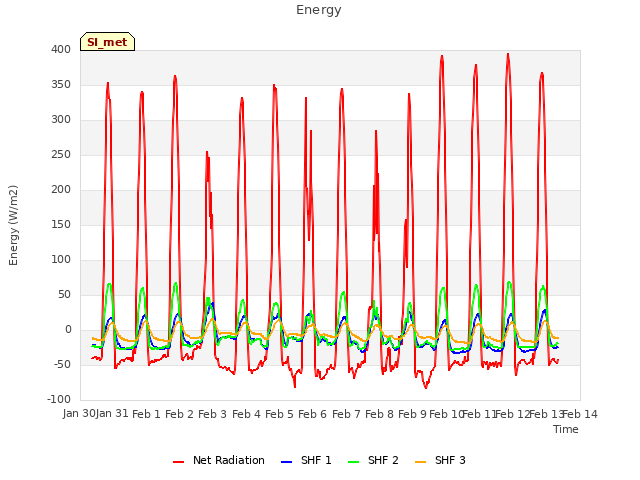Click the 350 y-axis tick label

(61, 84)
